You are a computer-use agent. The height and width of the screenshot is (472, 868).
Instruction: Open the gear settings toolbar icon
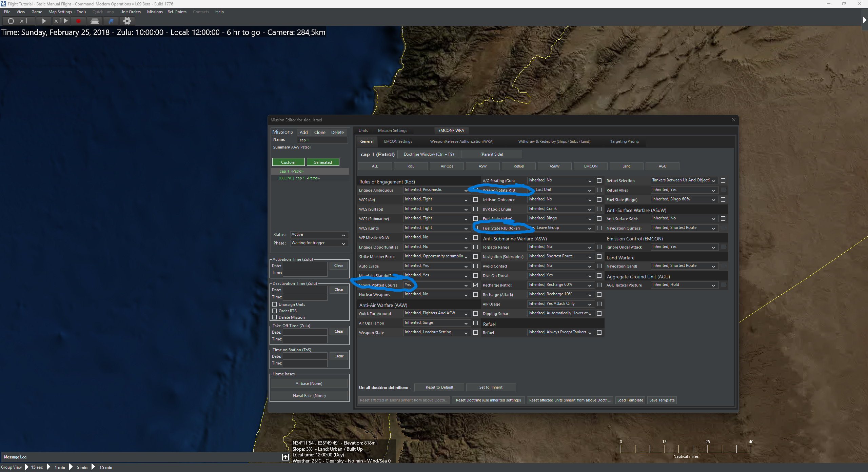click(x=127, y=21)
